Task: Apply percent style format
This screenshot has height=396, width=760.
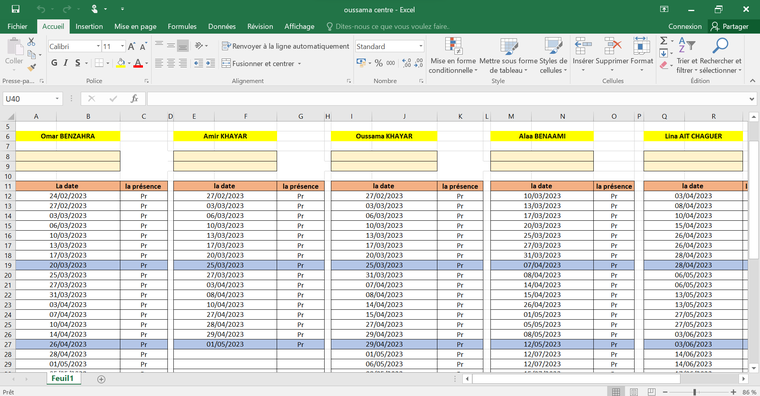Action: 379,63
